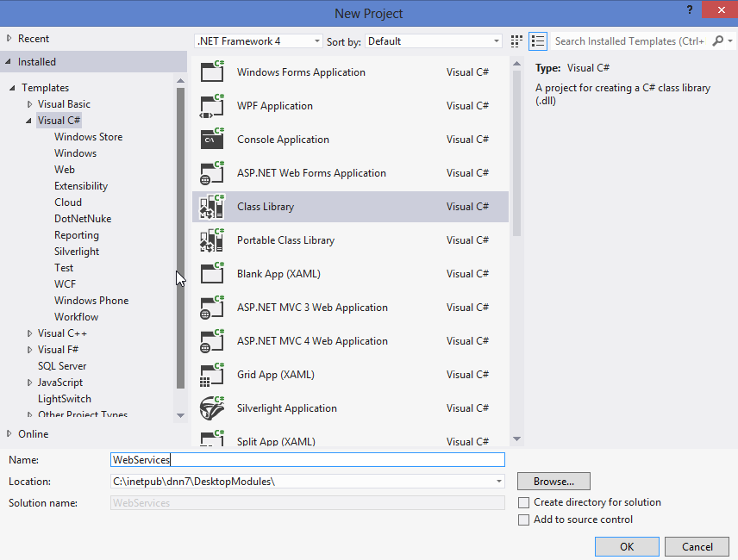Expand the Visual C++ node
This screenshot has height=560, width=738.
29,333
